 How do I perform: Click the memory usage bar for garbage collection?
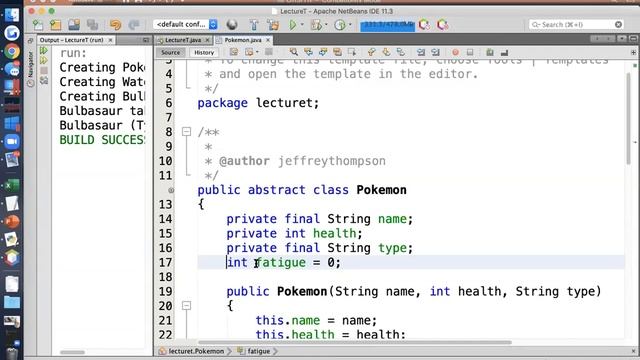point(387,25)
